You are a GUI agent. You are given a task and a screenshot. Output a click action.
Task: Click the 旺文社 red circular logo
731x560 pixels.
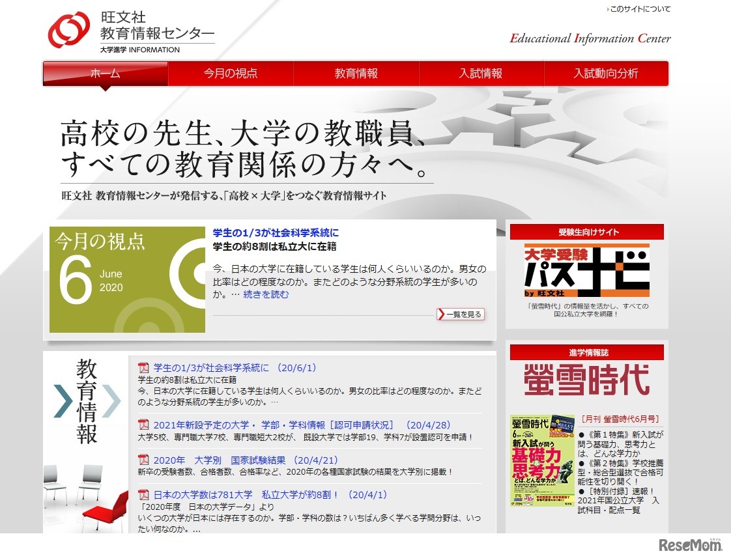[69, 29]
